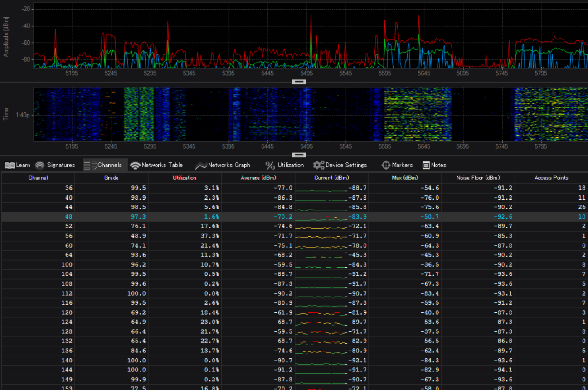
Task: Open the Learn book icon
Action: [x=10, y=165]
